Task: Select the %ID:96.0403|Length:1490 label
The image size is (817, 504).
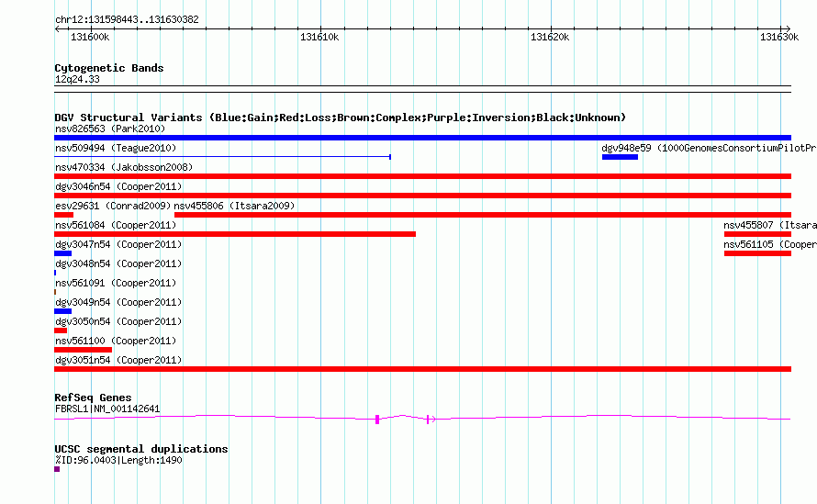Action: [118, 460]
